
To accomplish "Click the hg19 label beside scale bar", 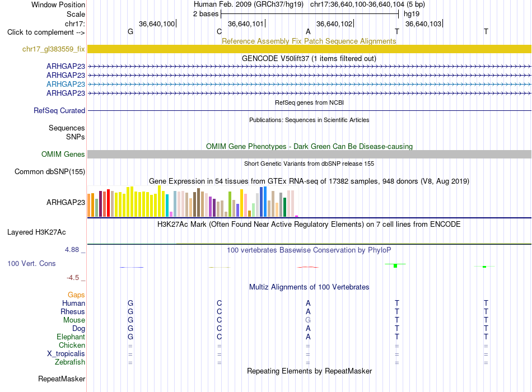I will point(412,14).
